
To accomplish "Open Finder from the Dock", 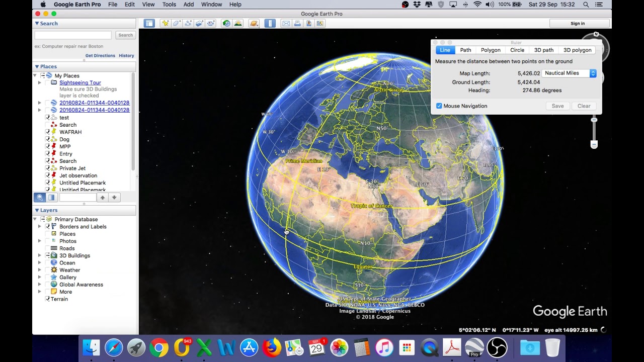I will click(91, 348).
